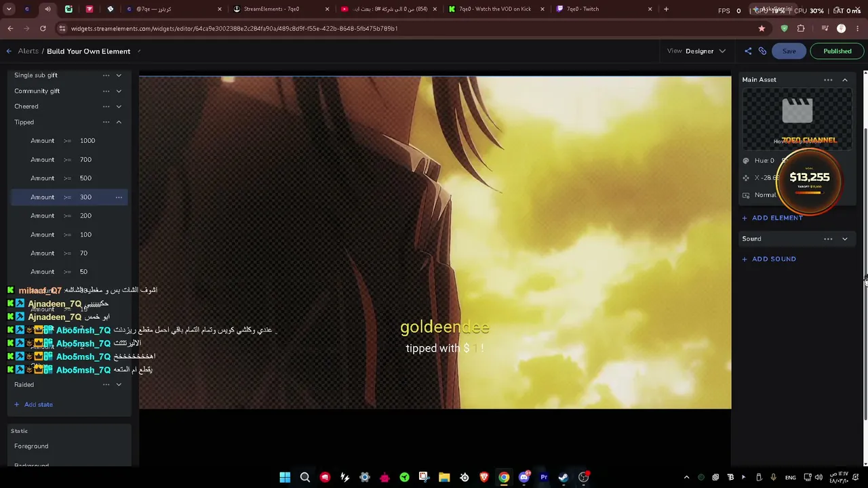The height and width of the screenshot is (488, 868).
Task: Select the Amount >= 1000 variation
Action: (69, 141)
